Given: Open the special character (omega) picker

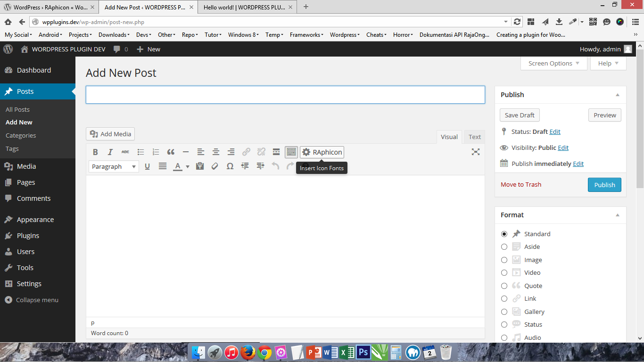Looking at the screenshot, I should point(230,166).
